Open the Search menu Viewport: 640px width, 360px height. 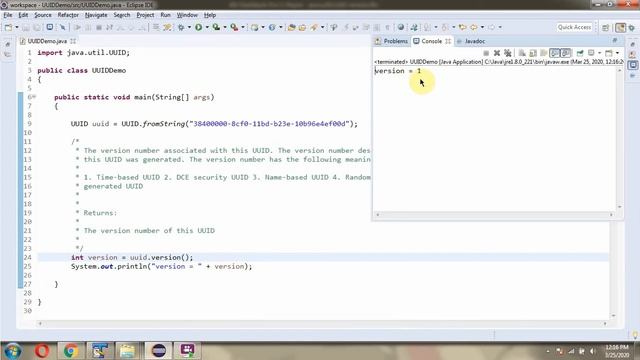[x=122, y=15]
